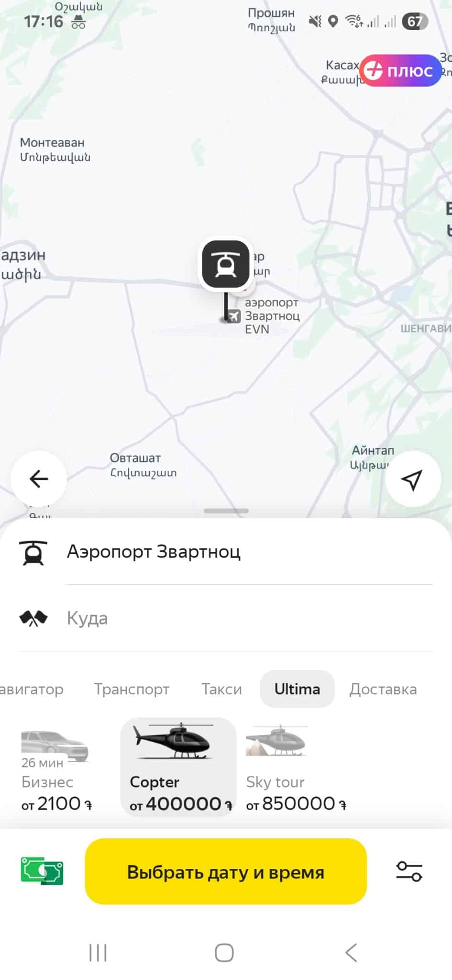Screen dimensions: 452x980
Task: Tap the Android recent apps button
Action: pyautogui.click(x=98, y=952)
